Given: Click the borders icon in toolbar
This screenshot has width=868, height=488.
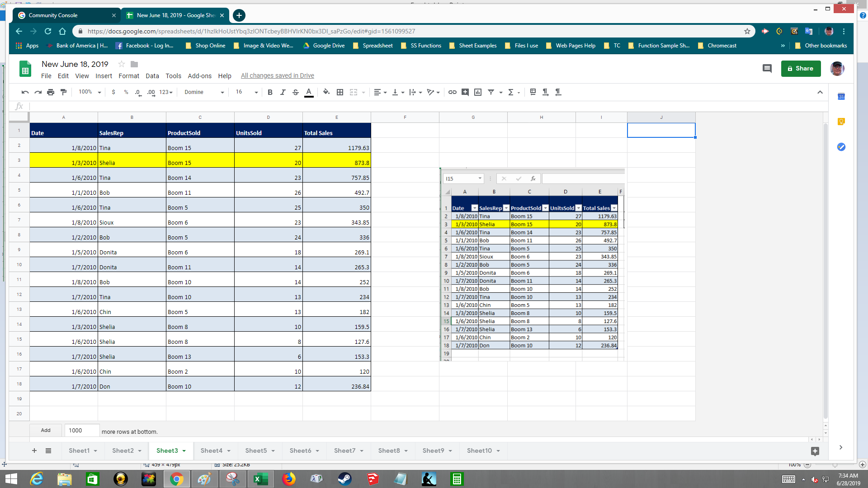Looking at the screenshot, I should (x=339, y=92).
